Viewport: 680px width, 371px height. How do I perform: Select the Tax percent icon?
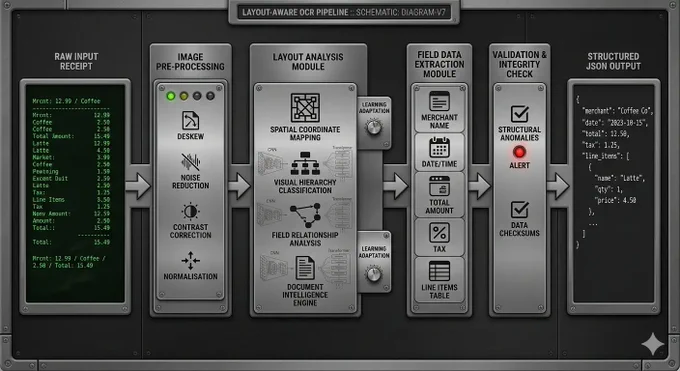click(439, 233)
